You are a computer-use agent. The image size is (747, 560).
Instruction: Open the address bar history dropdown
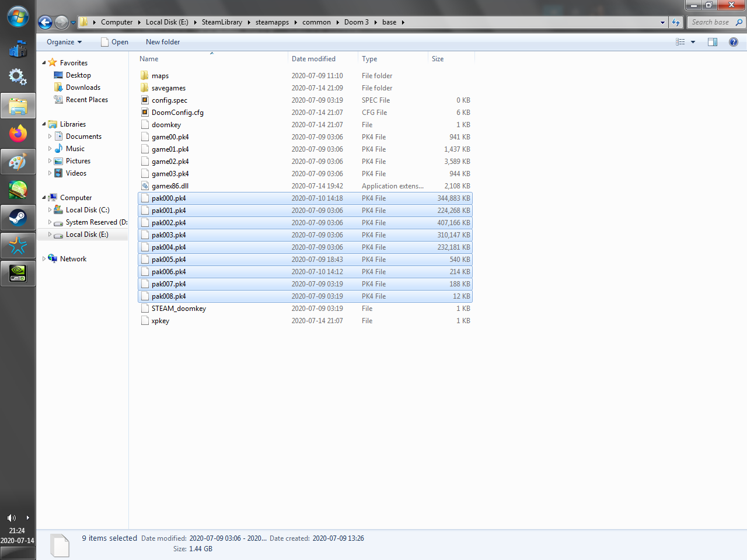click(x=662, y=22)
